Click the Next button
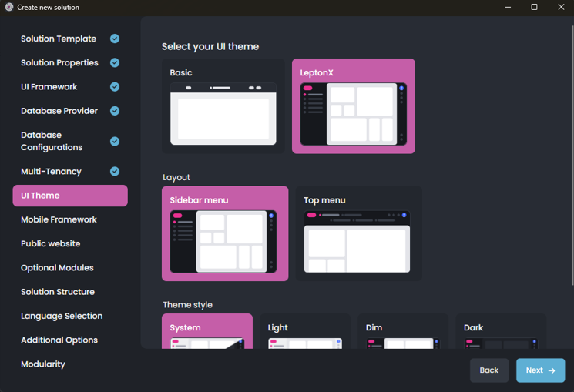The height and width of the screenshot is (392, 574). pyautogui.click(x=540, y=370)
